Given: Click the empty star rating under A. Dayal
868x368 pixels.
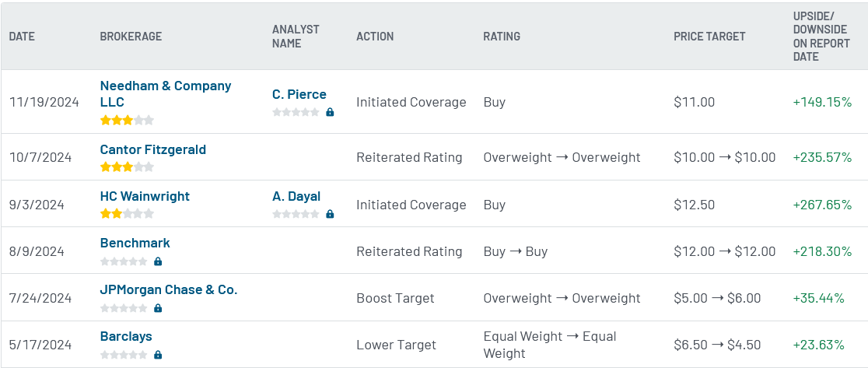Looking at the screenshot, I should [x=296, y=214].
